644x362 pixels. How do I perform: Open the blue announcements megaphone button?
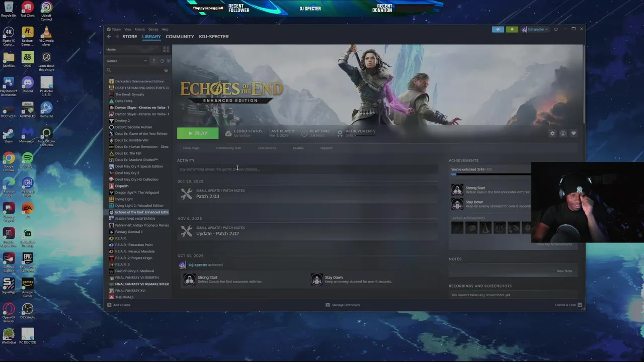pos(498,29)
